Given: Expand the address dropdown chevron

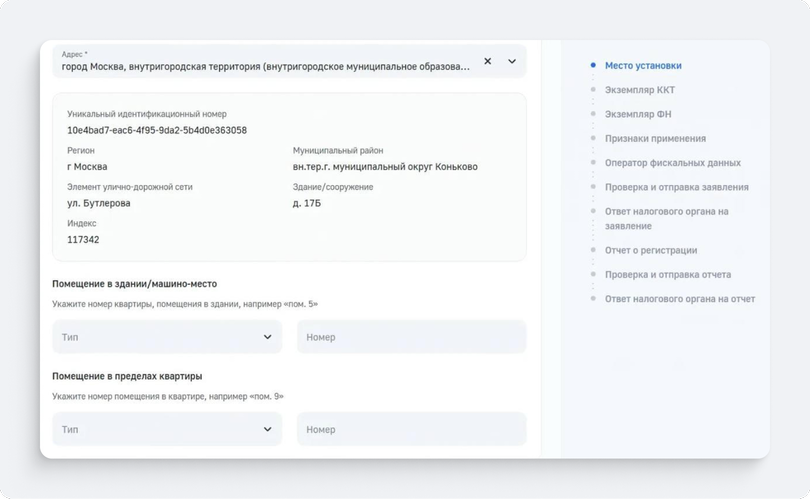Looking at the screenshot, I should tap(511, 61).
